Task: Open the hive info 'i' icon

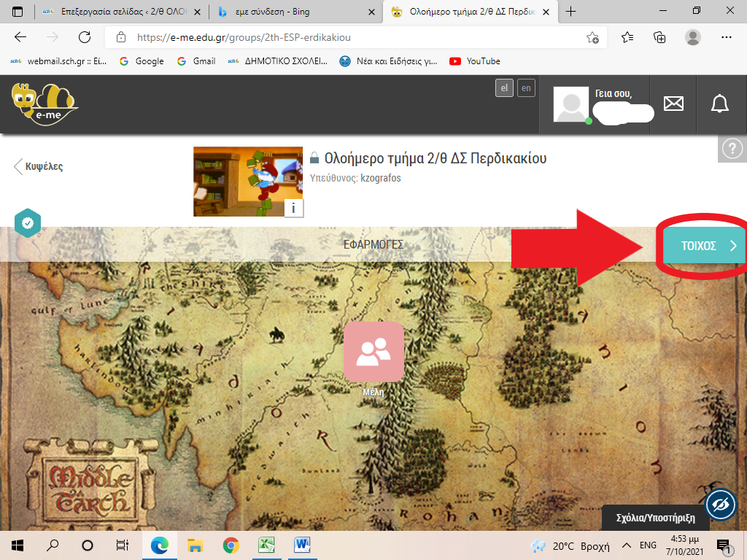Action: click(293, 208)
